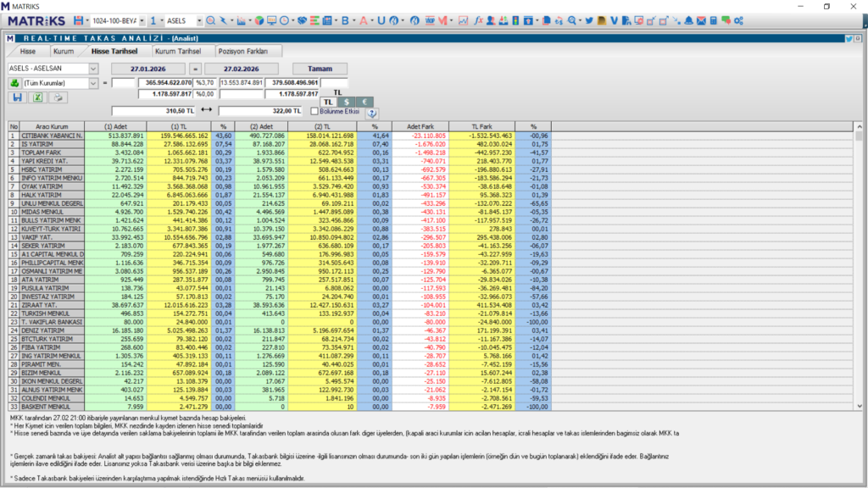Image resolution: width=868 pixels, height=488 pixels.
Task: Print the analysis using printer icon
Action: point(57,97)
